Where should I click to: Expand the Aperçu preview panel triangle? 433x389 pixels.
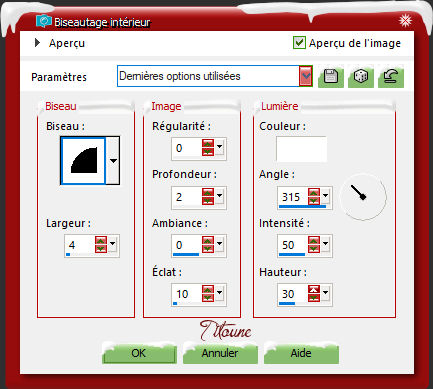pos(37,43)
